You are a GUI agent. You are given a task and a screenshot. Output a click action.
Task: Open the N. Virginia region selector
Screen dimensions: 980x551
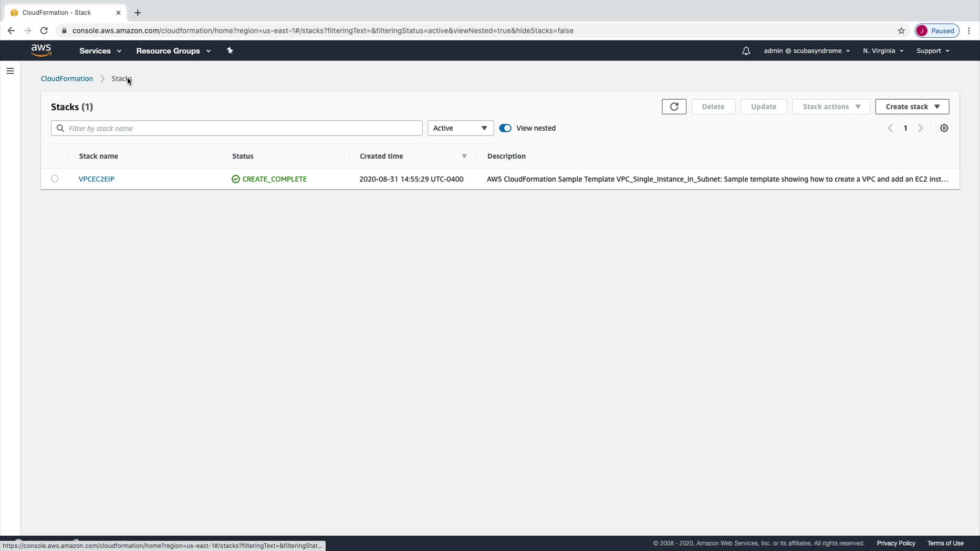[x=883, y=51]
